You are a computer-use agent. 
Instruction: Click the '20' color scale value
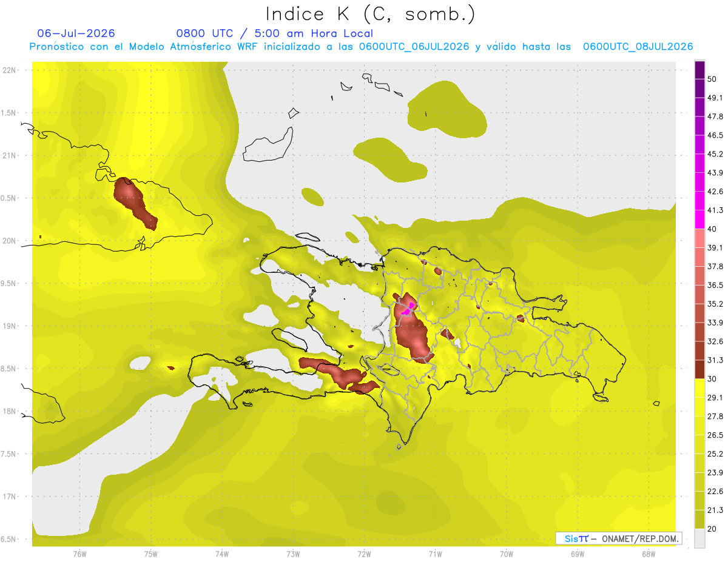(712, 529)
